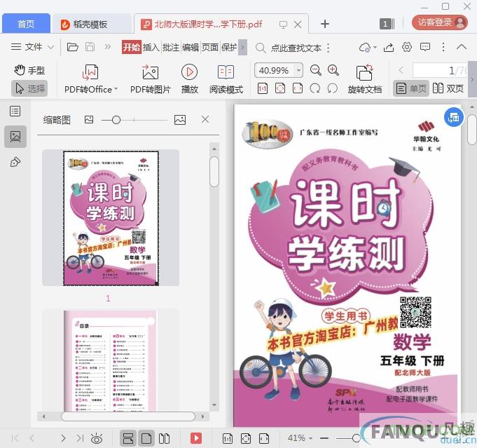The image size is (477, 448).
Task: Save the document with disk icon
Action: [90, 47]
